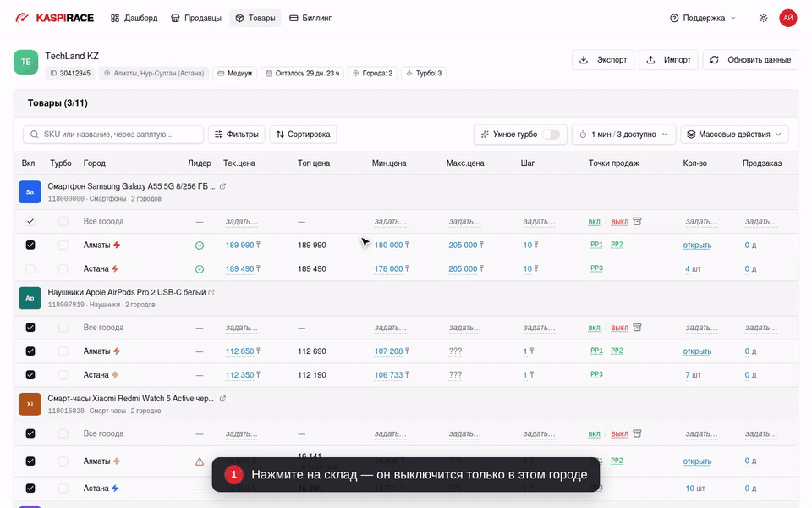812x508 pixels.
Task: Open external link icon beside Samsung Galaxy A55
Action: 222,186
